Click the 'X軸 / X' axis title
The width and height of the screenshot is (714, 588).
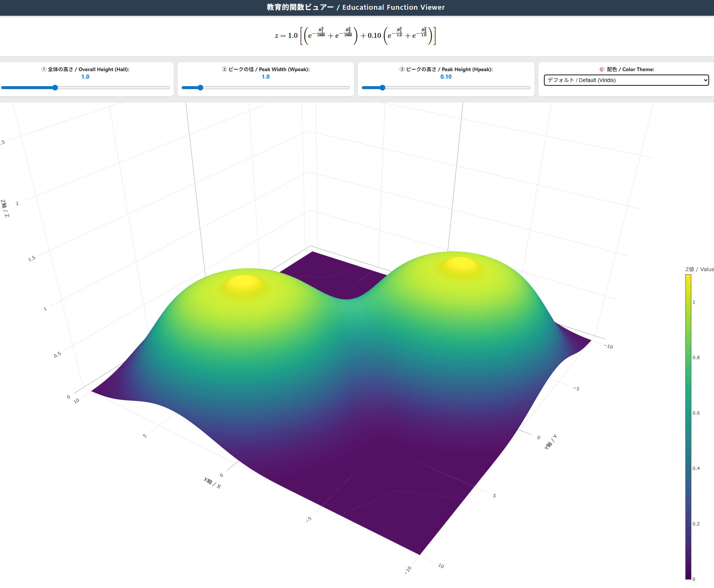click(x=212, y=483)
